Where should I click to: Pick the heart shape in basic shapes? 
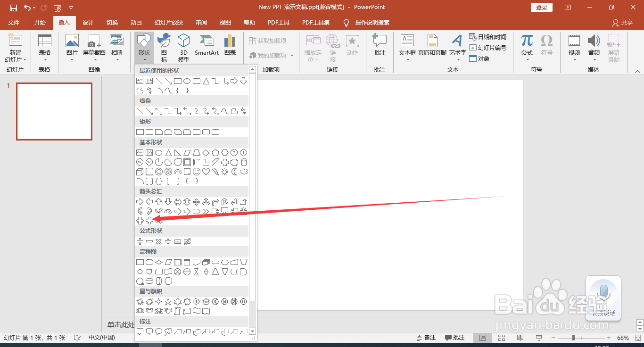(206, 172)
